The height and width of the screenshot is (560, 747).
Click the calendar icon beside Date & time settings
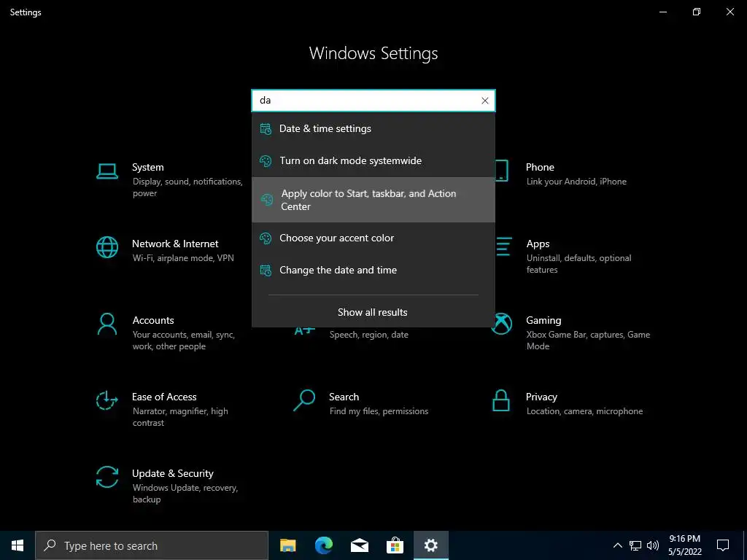(266, 128)
